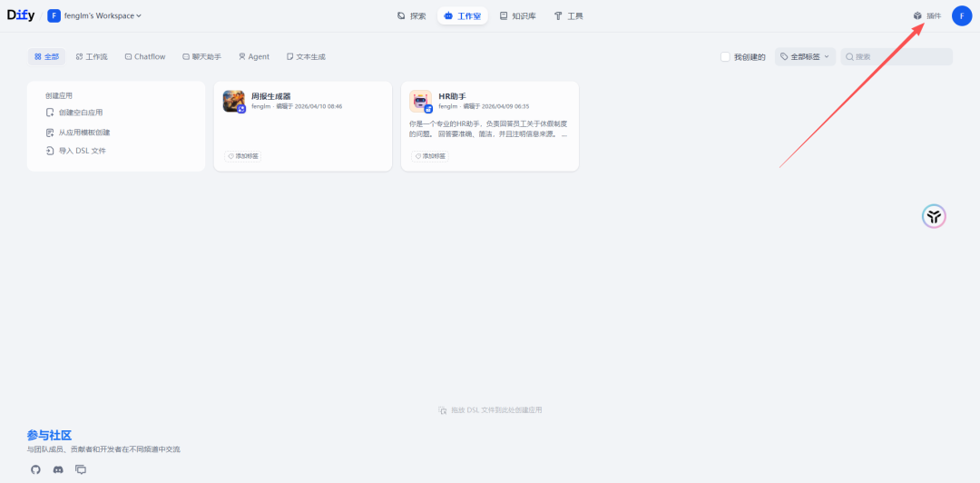Click 创建空白应用
The height and width of the screenshot is (483, 980).
pyautogui.click(x=75, y=113)
